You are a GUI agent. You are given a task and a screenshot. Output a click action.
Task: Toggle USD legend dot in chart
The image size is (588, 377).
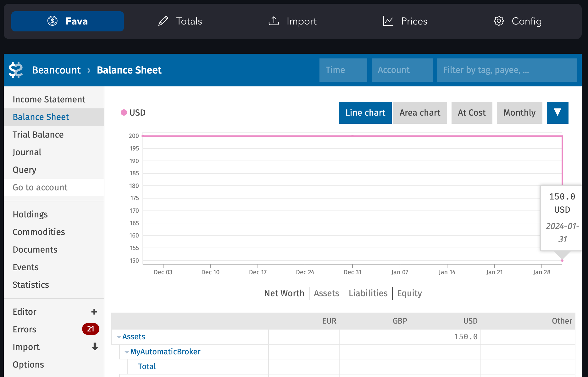[124, 112]
